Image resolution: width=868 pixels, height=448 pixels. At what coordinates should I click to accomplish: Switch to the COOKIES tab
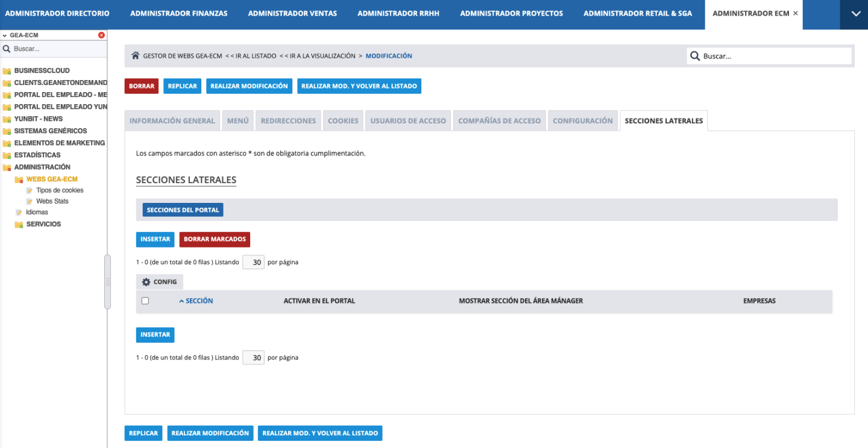coord(343,120)
